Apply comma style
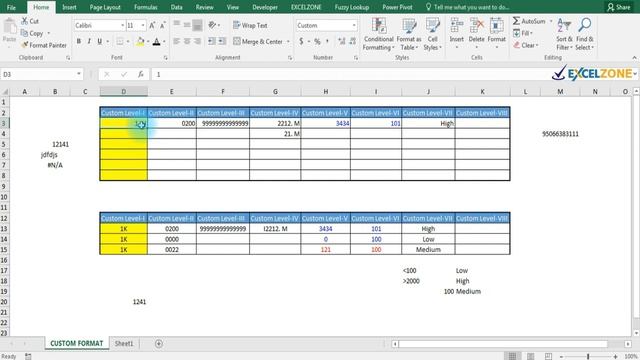This screenshot has width=640, height=360. click(327, 41)
